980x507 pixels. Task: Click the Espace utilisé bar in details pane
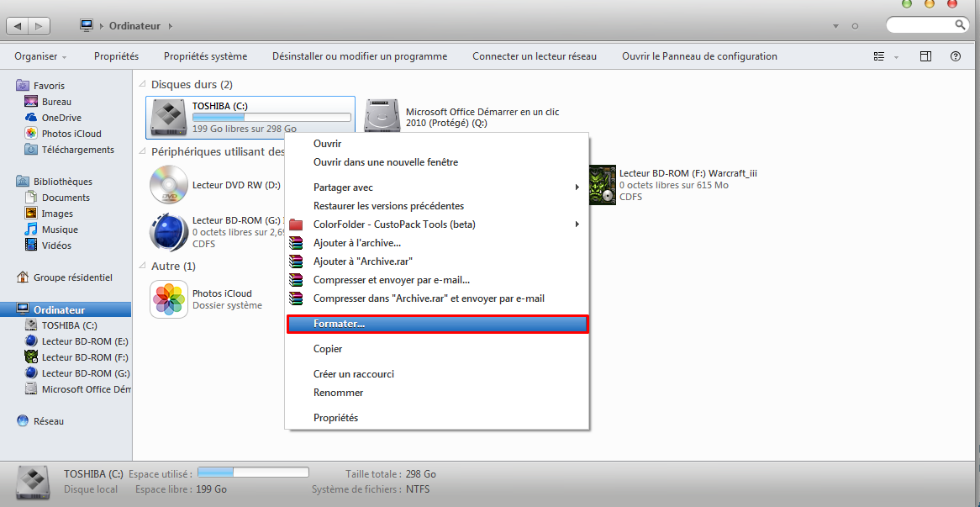(253, 473)
